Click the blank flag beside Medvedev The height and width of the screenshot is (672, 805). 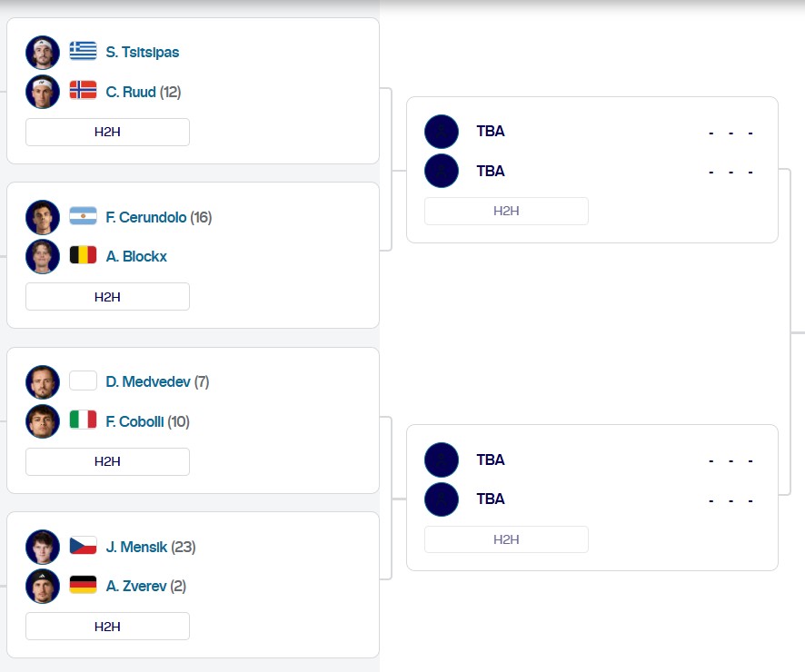coord(83,381)
